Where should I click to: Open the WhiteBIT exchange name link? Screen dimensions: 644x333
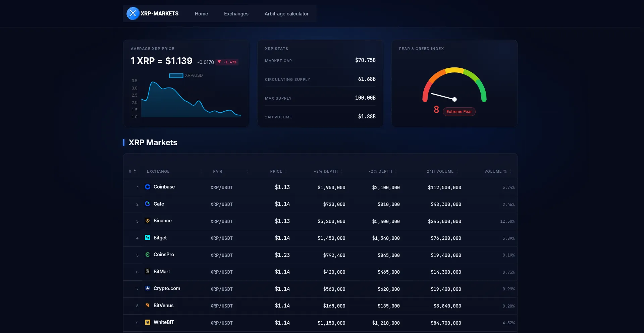[164, 322]
